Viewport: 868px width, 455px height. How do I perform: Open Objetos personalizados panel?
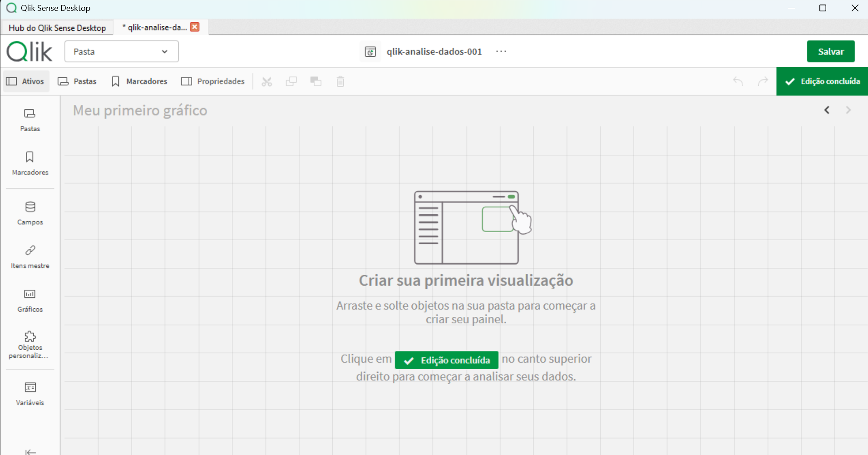[30, 345]
